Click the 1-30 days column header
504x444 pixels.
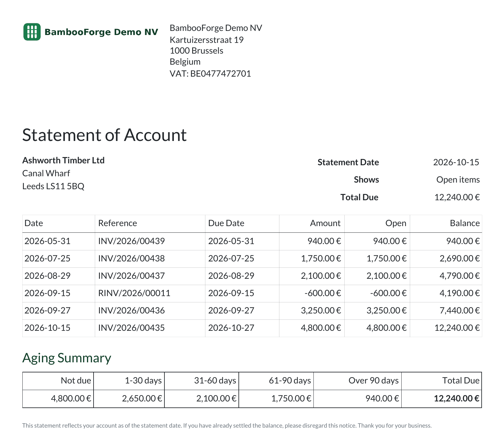(143, 380)
